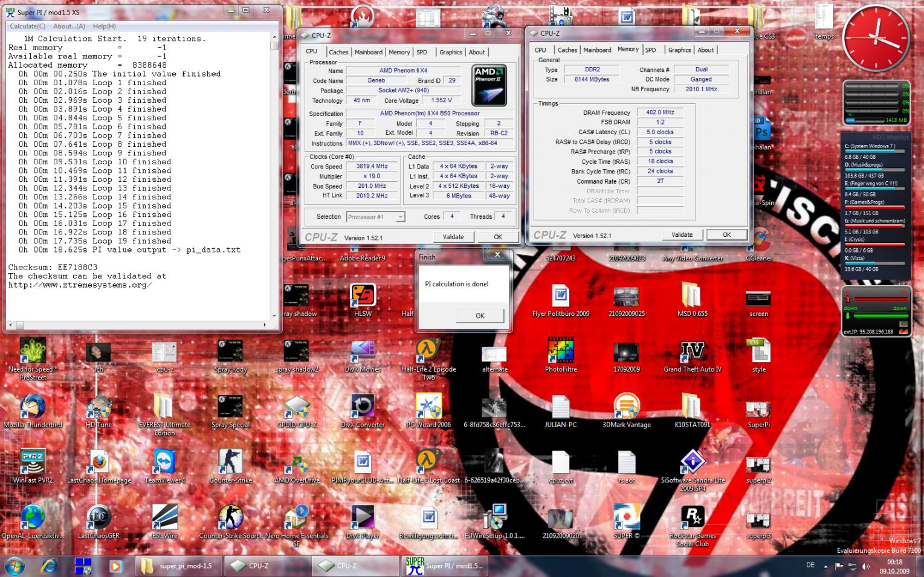The width and height of the screenshot is (924, 577).
Task: Open Calculate menu in Super PI
Action: (27, 26)
